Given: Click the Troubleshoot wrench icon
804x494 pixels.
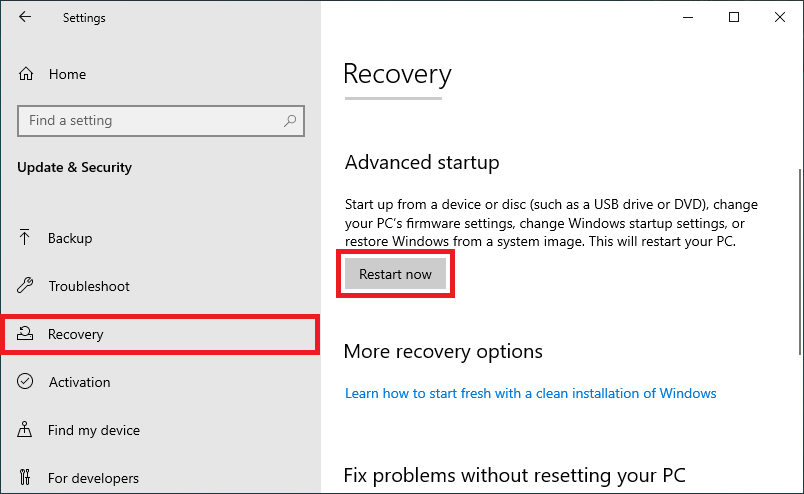Looking at the screenshot, I should pyautogui.click(x=27, y=286).
